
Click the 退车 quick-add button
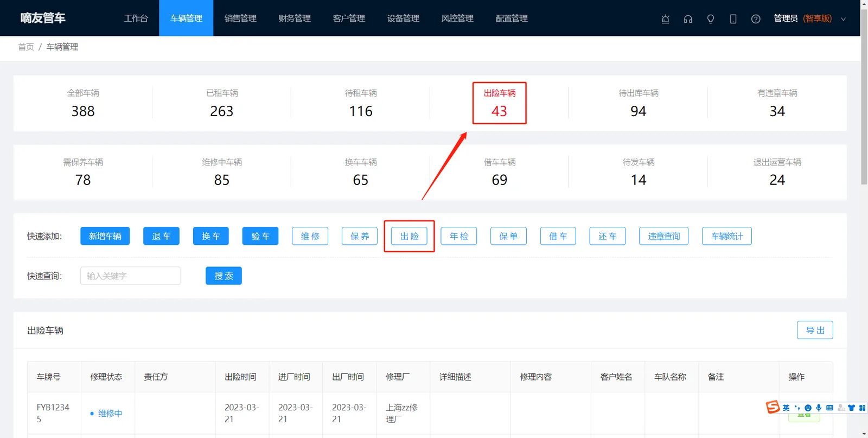coord(161,236)
